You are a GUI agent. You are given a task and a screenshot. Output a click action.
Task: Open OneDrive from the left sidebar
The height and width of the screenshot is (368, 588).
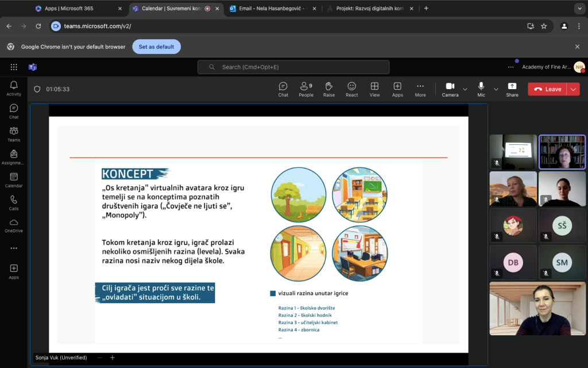[x=14, y=225]
